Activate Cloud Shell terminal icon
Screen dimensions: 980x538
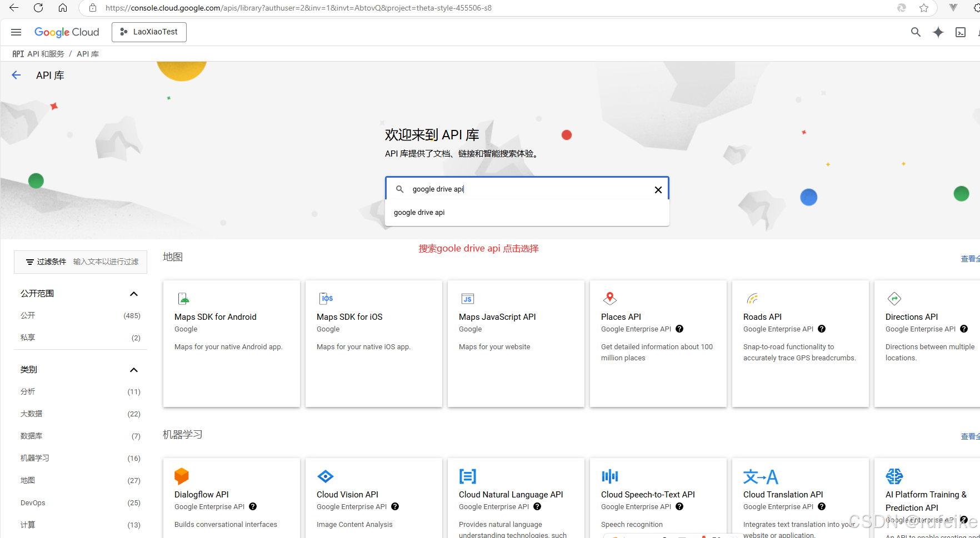click(x=961, y=32)
